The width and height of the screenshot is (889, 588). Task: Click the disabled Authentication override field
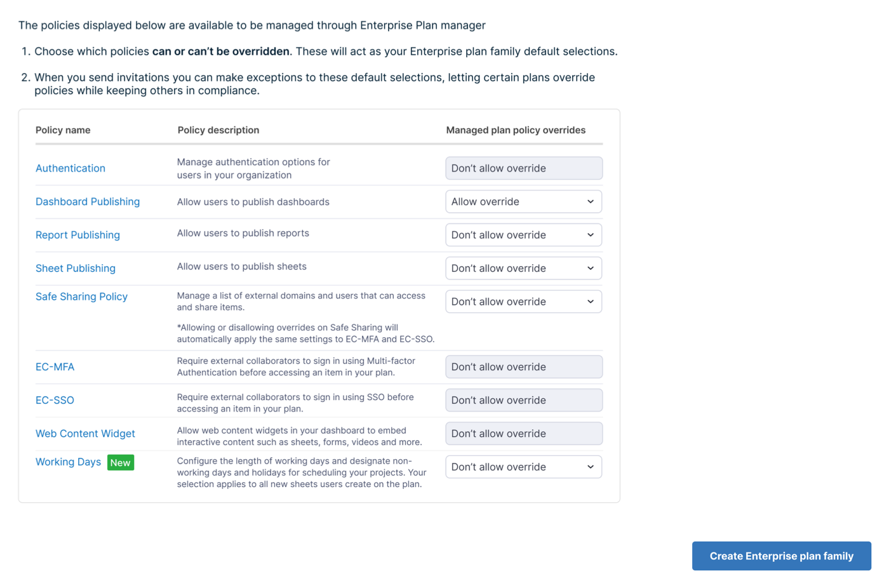pyautogui.click(x=523, y=168)
